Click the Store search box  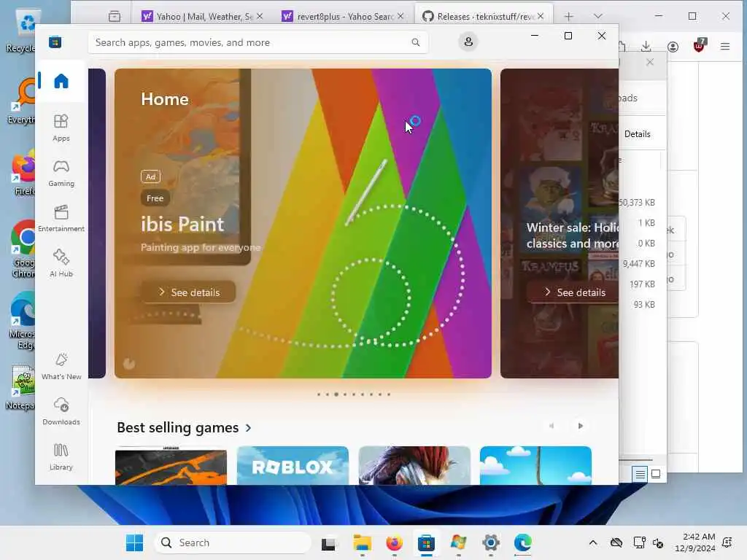[258, 42]
